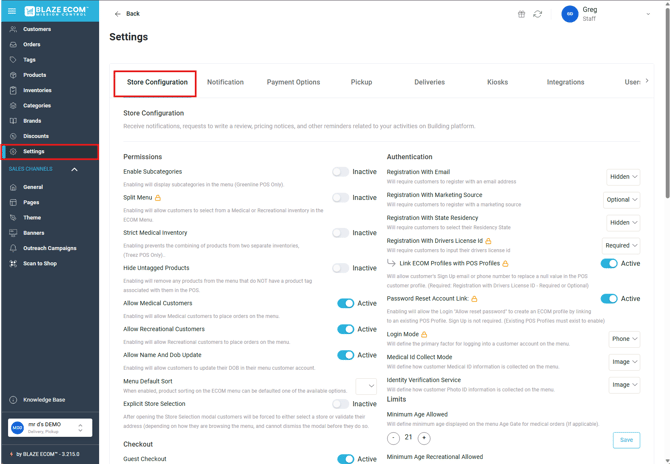This screenshot has height=464, width=670.
Task: Open the Greg Staff account menu
Action: click(606, 14)
